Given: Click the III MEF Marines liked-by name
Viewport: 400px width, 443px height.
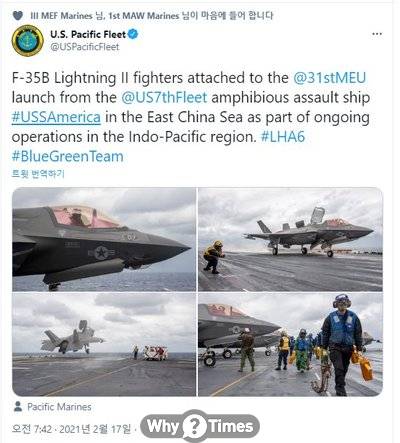Looking at the screenshot, I should 61,15.
